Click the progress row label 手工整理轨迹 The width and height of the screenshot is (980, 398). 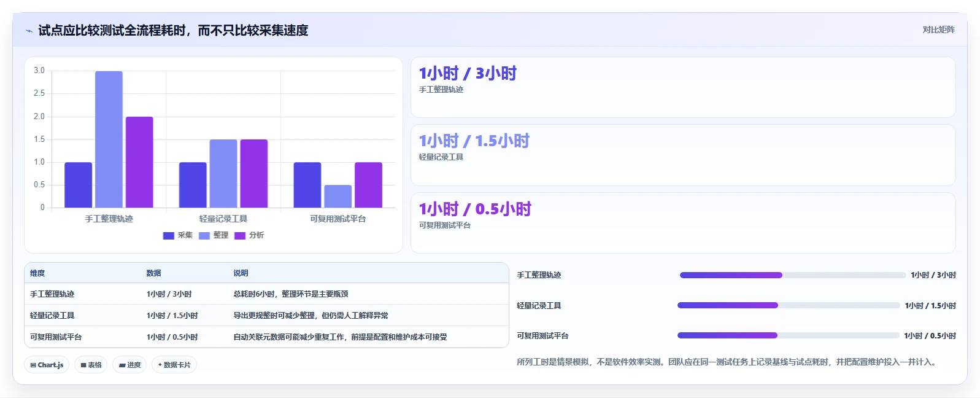click(539, 275)
